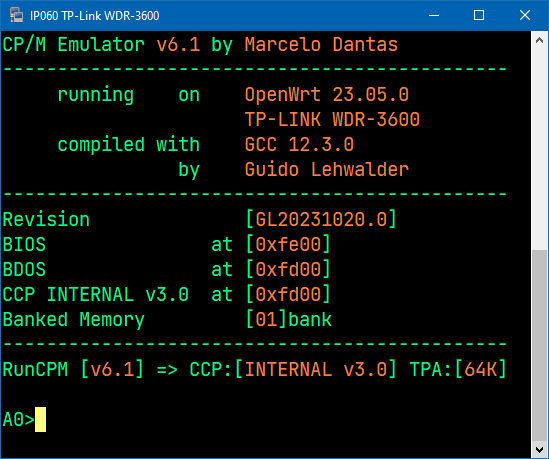The width and height of the screenshot is (549, 459).
Task: Click the A0> command prompt text
Action: pos(19,419)
